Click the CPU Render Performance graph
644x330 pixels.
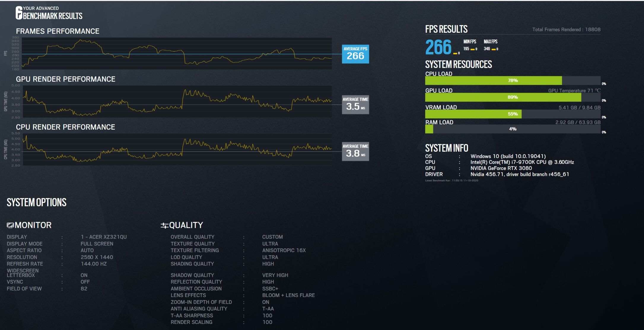click(177, 149)
